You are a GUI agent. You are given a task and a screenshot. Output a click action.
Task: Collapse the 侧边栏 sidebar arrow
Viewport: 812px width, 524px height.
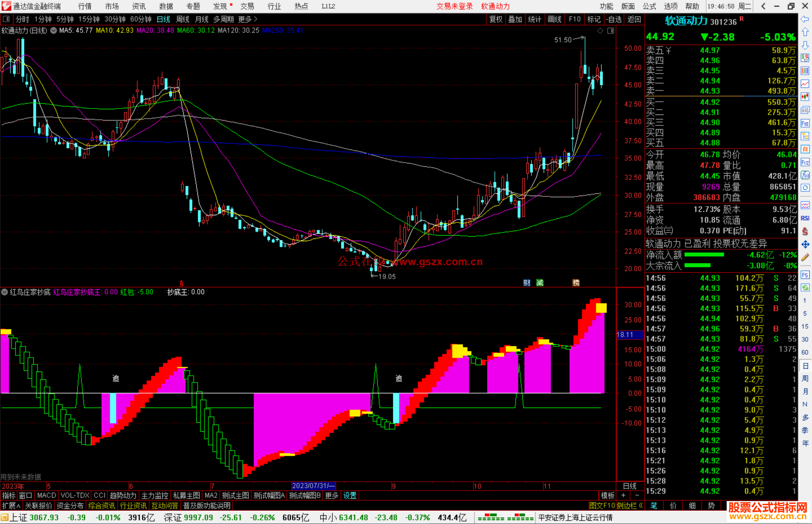[641, 506]
